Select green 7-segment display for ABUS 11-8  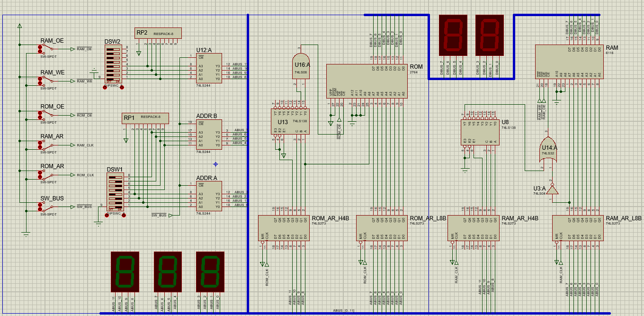(125, 271)
